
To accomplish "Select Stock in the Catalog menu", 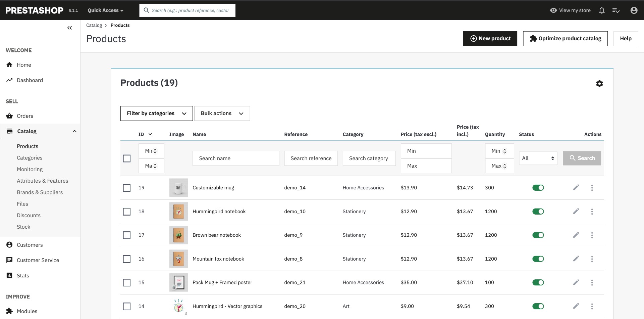I will point(23,227).
